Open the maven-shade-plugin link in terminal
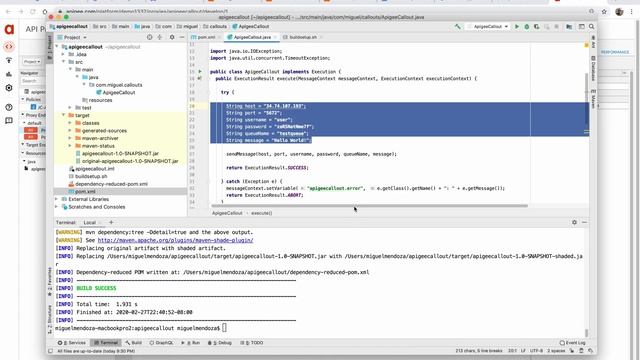This screenshot has width=640, height=360. tap(176, 240)
